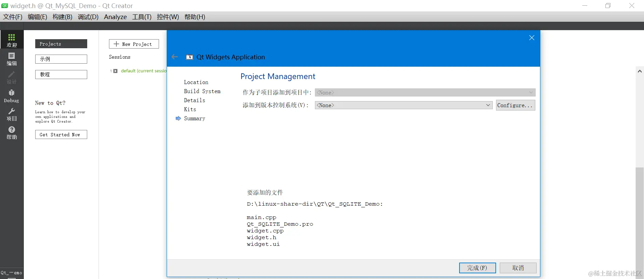The image size is (644, 279).
Task: Finish the wizard with 完成(F)
Action: [477, 268]
